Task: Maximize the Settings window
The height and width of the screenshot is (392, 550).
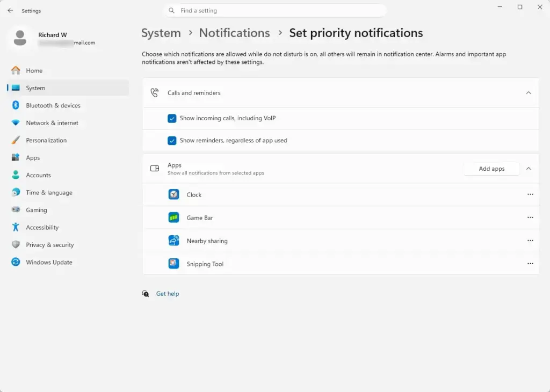Action: click(x=520, y=7)
